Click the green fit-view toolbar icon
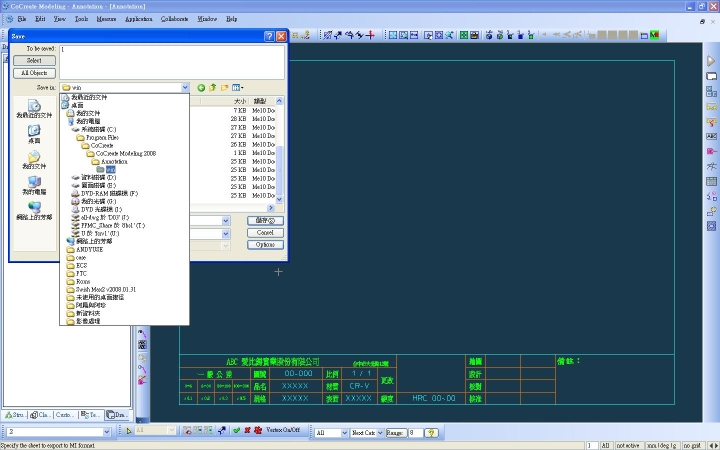The image size is (720, 450). [464, 35]
